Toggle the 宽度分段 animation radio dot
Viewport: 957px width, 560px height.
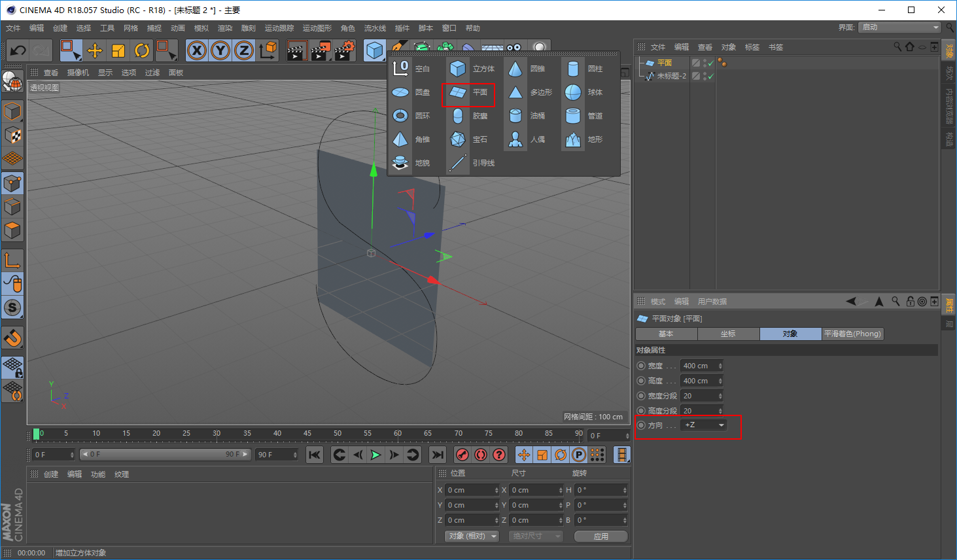point(641,396)
